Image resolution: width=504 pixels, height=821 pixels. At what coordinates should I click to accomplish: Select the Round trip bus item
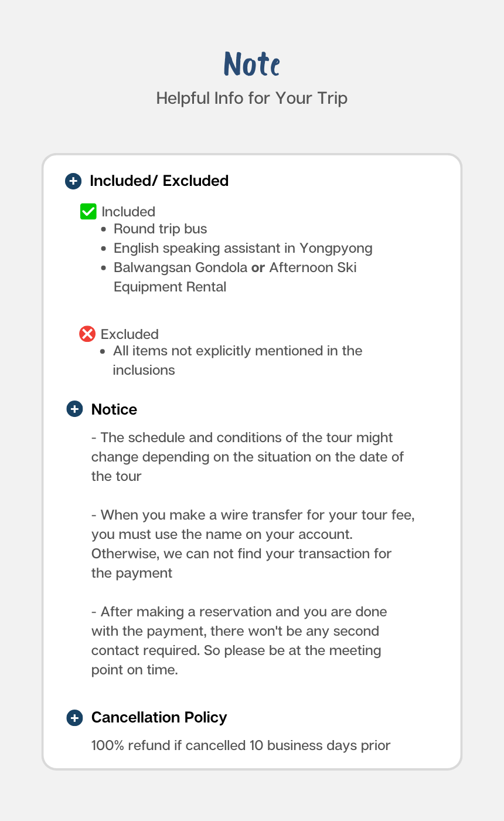point(160,229)
